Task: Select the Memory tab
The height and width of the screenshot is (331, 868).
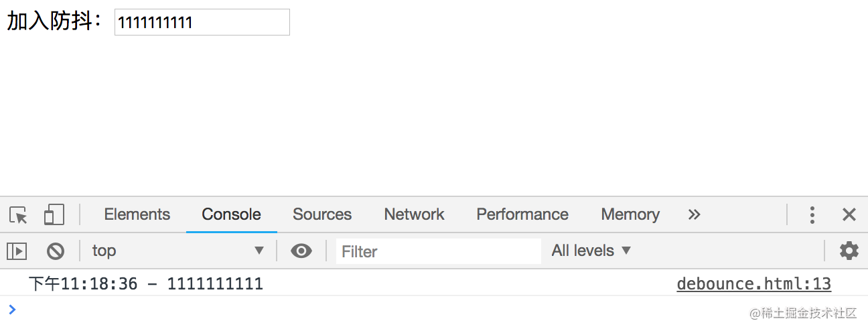Action: (x=630, y=214)
